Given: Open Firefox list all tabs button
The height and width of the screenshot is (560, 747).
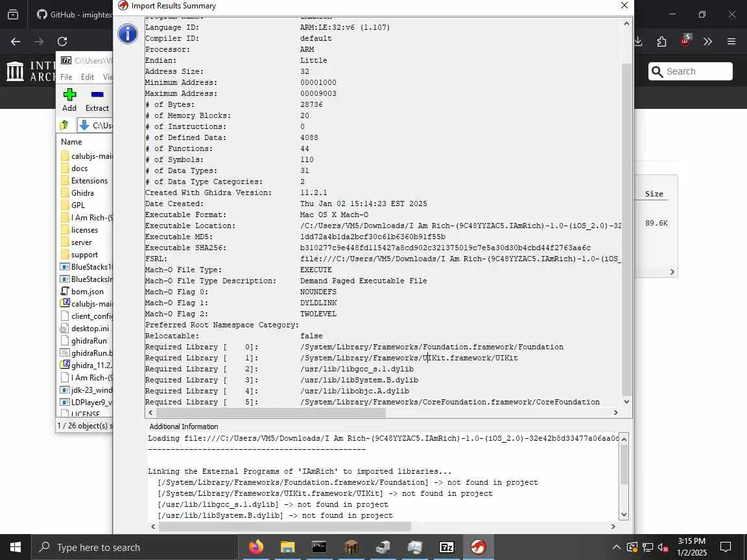Looking at the screenshot, I should [x=13, y=15].
